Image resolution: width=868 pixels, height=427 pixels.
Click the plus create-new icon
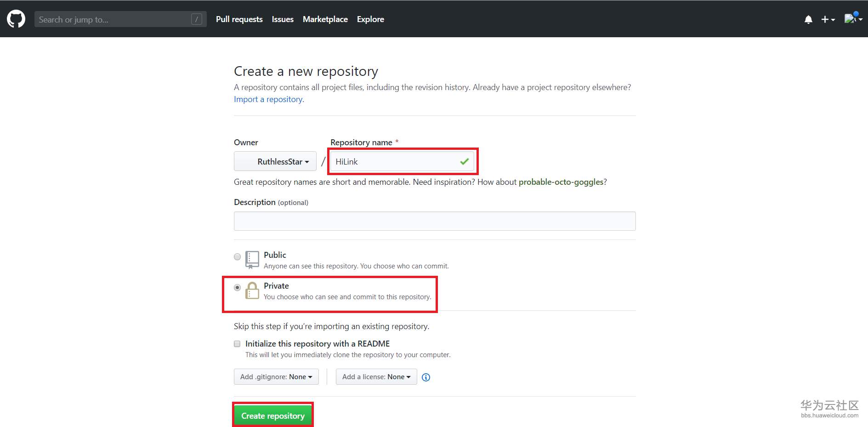pyautogui.click(x=828, y=19)
